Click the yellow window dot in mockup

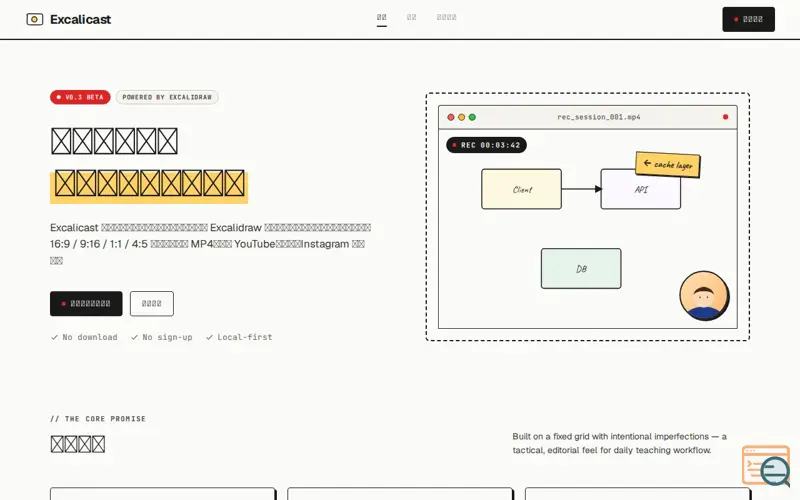pyautogui.click(x=461, y=117)
